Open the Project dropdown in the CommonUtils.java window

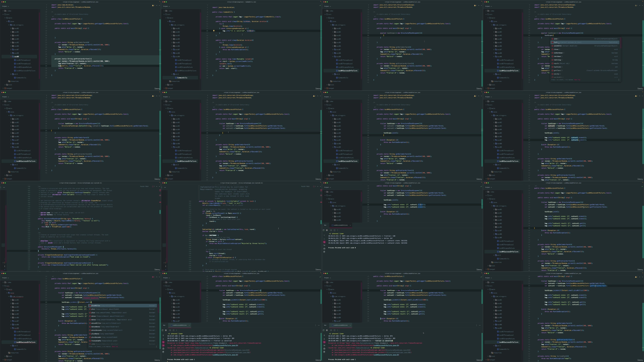[x=166, y=6]
